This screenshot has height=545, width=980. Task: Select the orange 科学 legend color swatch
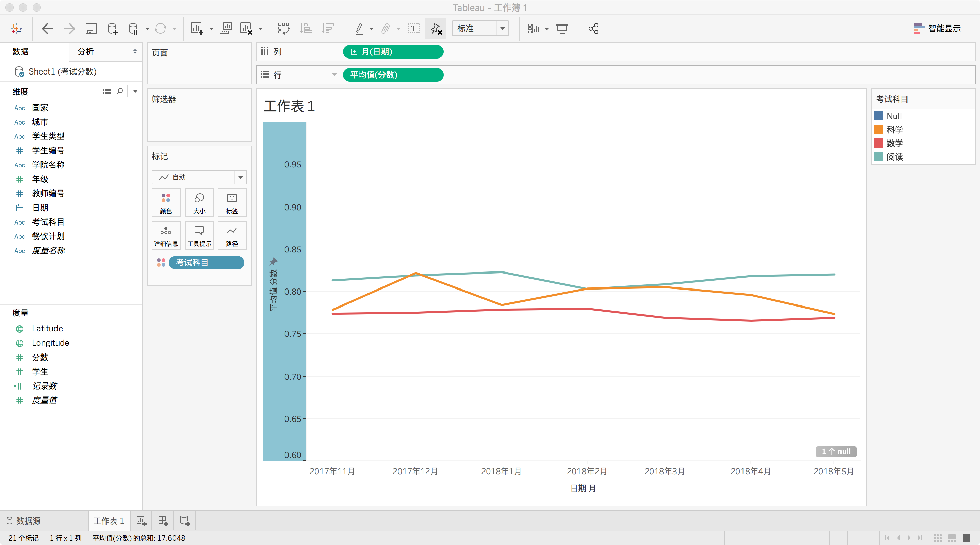878,130
